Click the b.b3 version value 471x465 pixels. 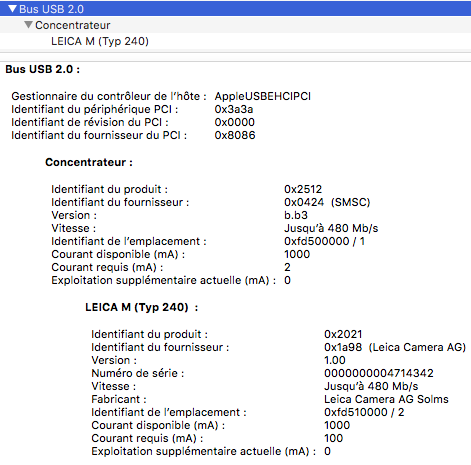[x=296, y=215]
